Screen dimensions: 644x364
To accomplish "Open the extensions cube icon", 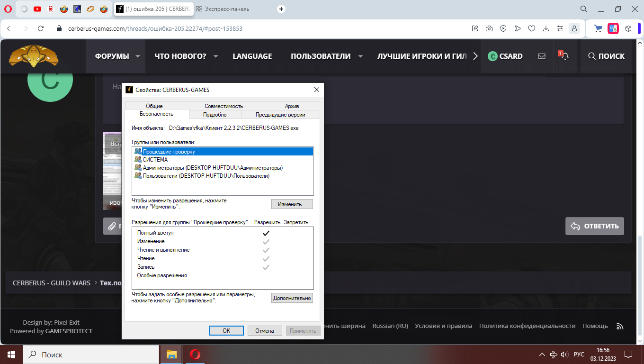I will (628, 28).
